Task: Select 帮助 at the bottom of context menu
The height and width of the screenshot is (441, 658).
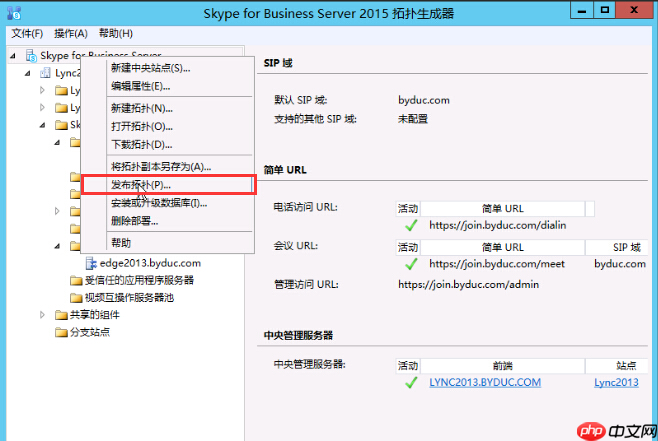Action: (121, 243)
